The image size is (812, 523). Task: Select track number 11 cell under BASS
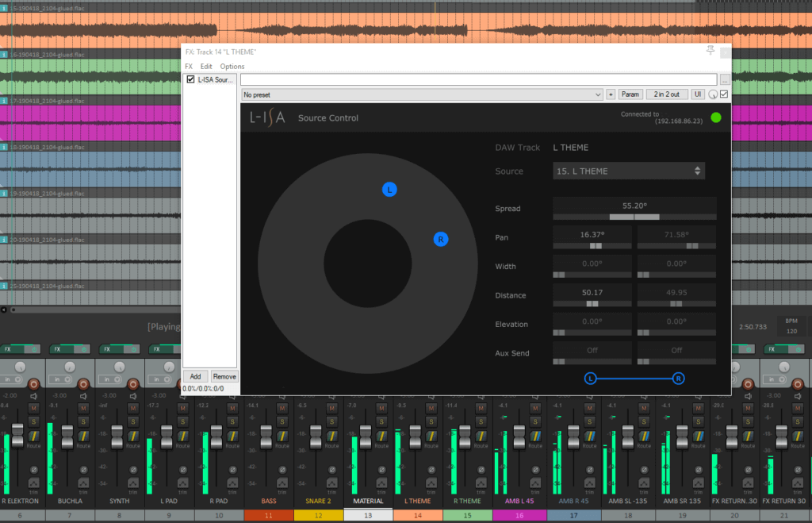[x=268, y=515]
